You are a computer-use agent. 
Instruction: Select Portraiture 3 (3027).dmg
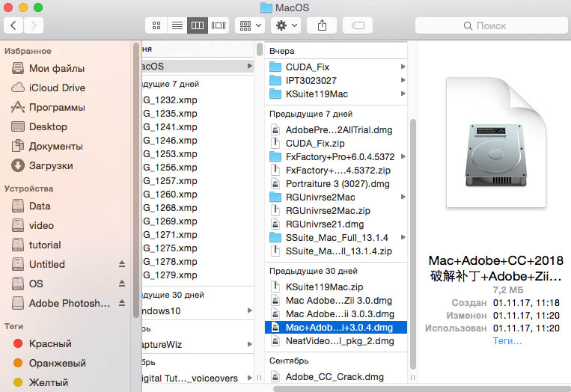pos(336,184)
